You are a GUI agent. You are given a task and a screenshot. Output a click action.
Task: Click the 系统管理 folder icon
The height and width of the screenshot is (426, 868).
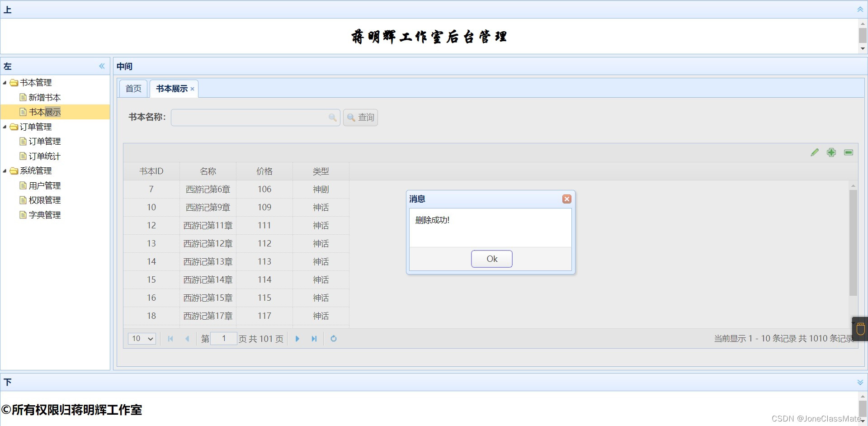coord(14,171)
